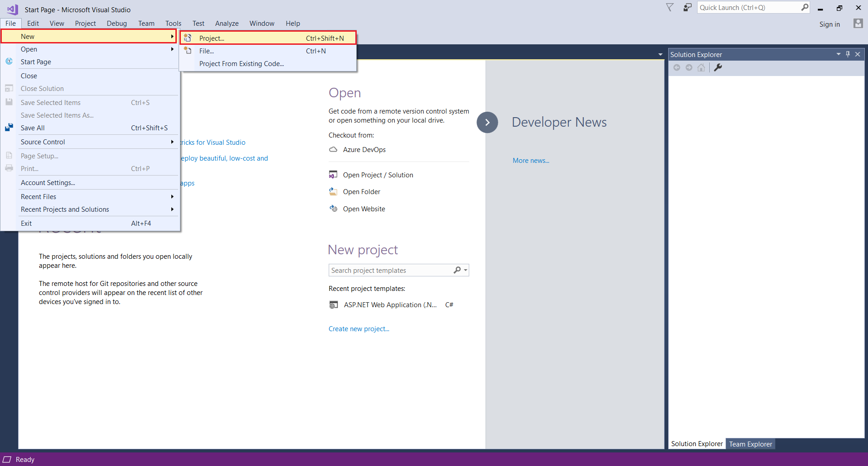This screenshot has height=466, width=868.
Task: Select ASP.NET Web Application recent template
Action: (x=392, y=305)
